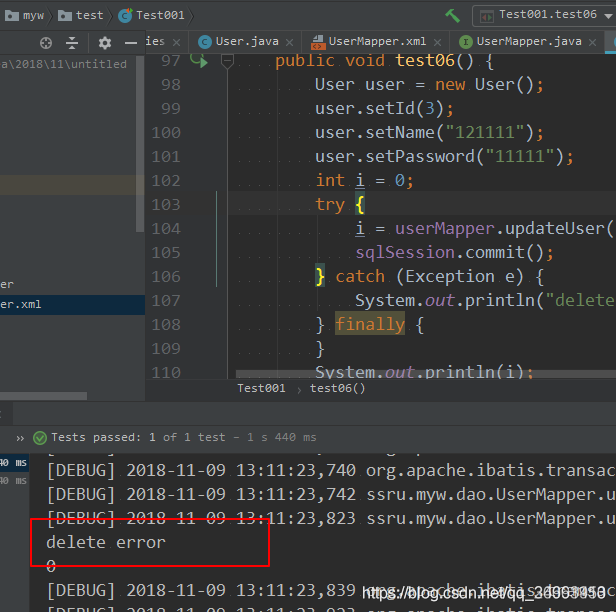The height and width of the screenshot is (612, 616).
Task: Click the myw breadcrumb folder
Action: point(24,15)
